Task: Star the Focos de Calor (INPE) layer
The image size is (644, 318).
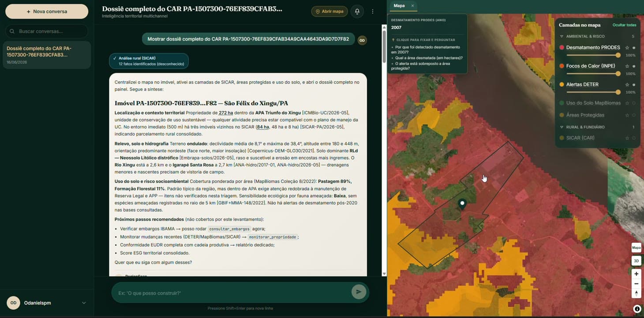Action: coord(627,66)
